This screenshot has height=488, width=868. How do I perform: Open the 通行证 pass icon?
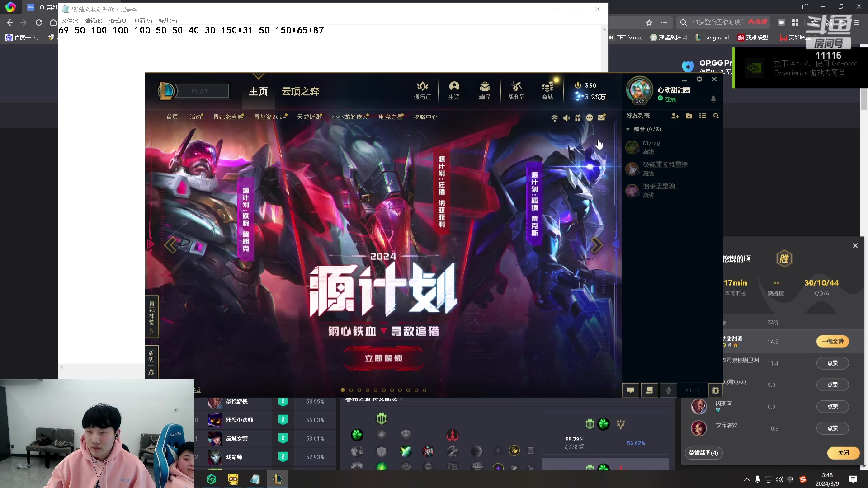coord(422,90)
